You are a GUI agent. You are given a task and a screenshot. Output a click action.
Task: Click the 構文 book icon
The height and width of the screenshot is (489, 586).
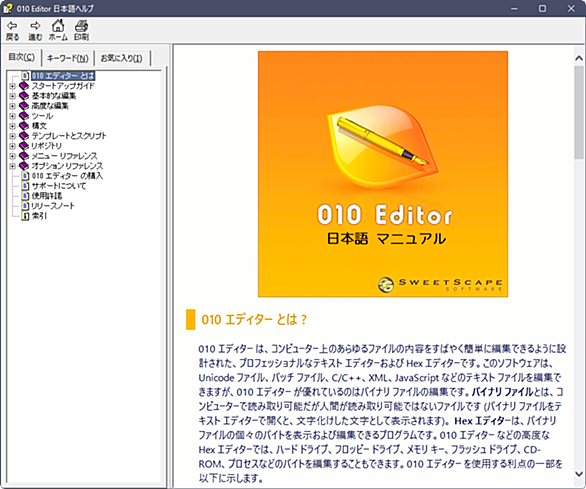coord(24,126)
